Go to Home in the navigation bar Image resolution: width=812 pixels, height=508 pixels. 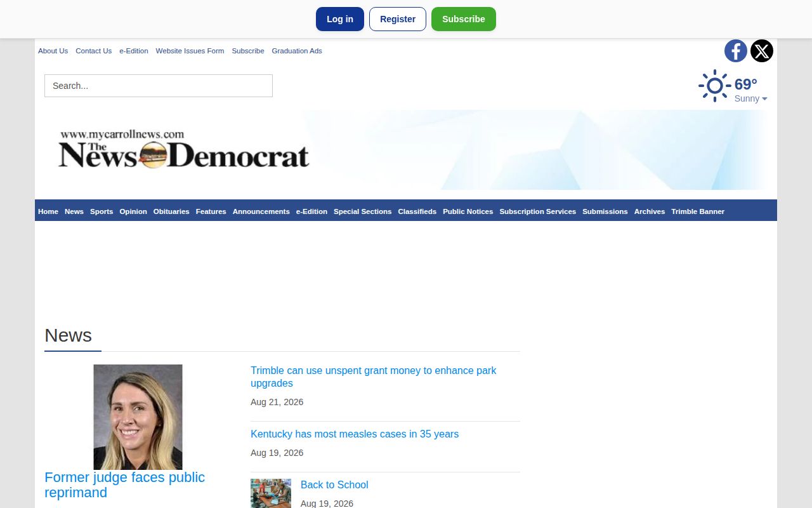48,211
